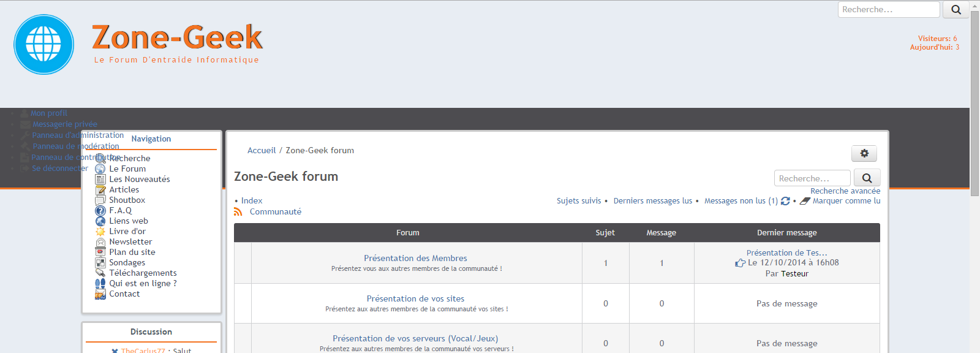Click the eraser icon for Marquer comme lu
The image size is (980, 353).
pos(805,201)
